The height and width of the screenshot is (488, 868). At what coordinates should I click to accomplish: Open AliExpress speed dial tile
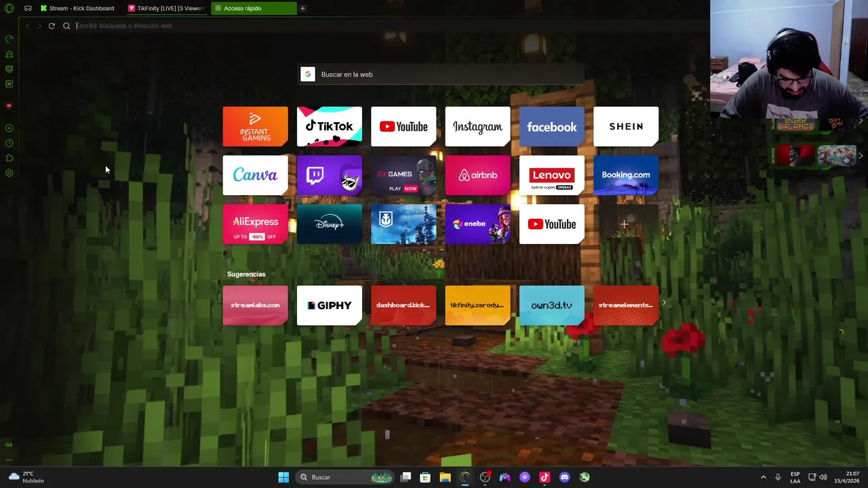(255, 224)
